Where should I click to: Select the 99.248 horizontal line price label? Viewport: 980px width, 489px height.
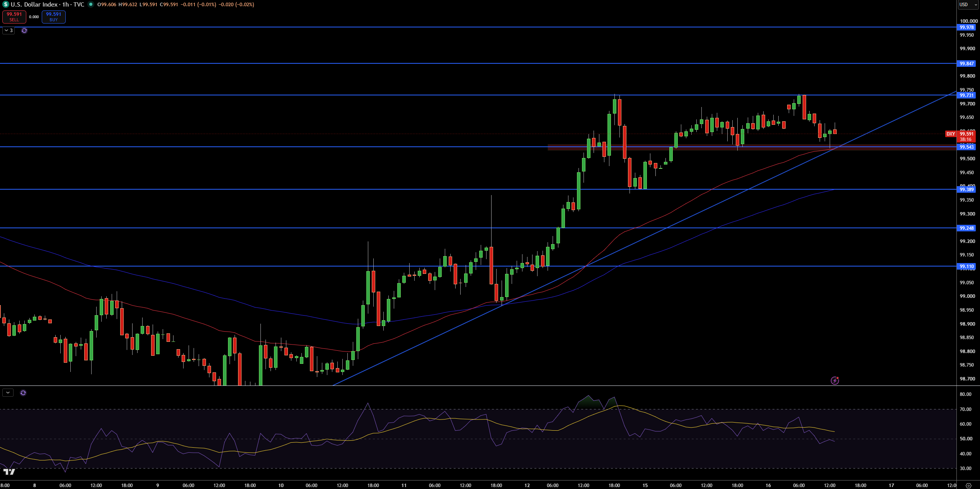coord(966,228)
